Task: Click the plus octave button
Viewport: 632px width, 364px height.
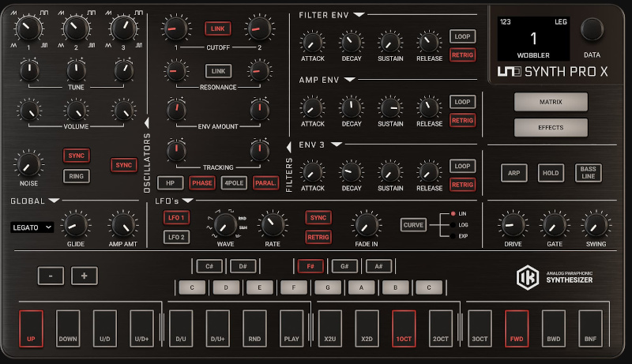Action: pyautogui.click(x=84, y=276)
